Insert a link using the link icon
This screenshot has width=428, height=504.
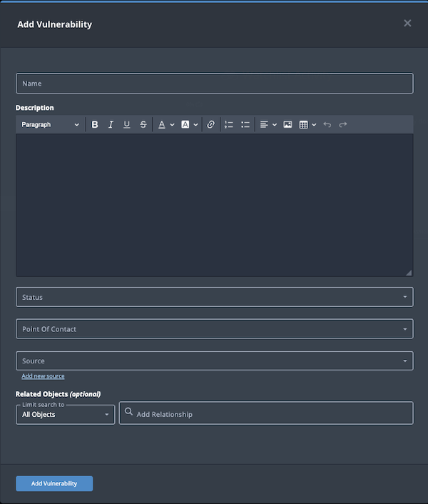coord(210,124)
